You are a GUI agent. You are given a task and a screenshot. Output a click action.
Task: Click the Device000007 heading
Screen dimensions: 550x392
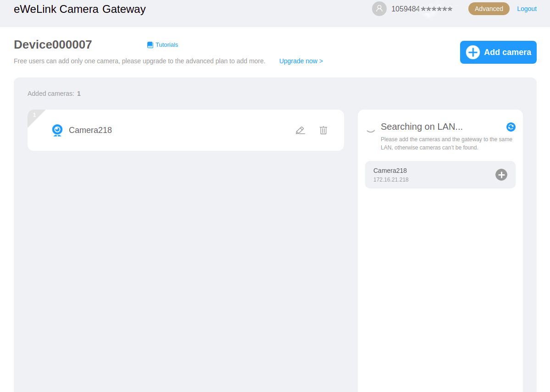pos(53,44)
